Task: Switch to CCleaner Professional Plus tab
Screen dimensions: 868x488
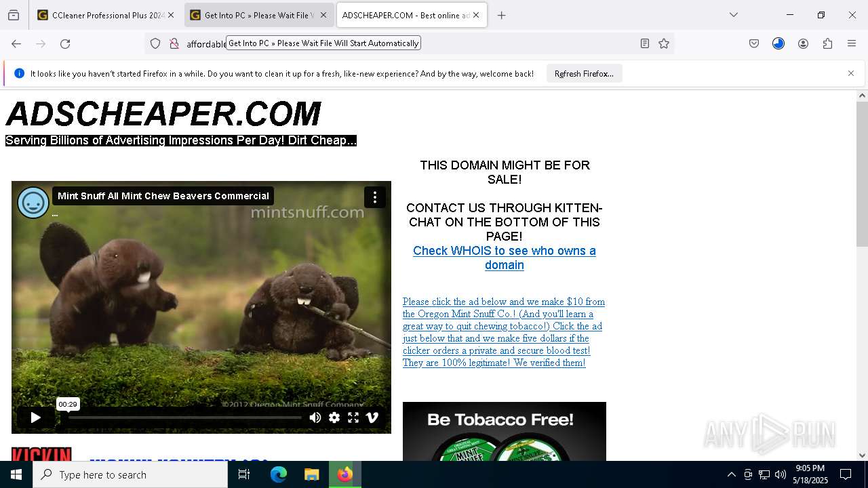Action: [106, 15]
